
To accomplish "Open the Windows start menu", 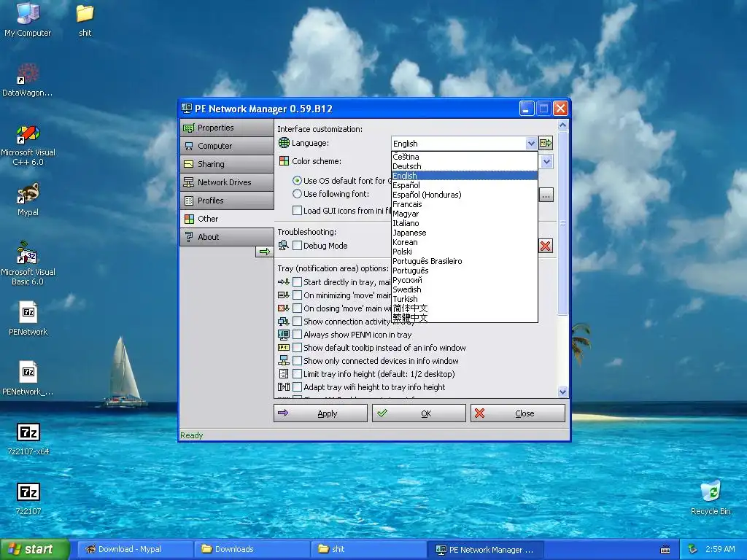I will [x=34, y=549].
